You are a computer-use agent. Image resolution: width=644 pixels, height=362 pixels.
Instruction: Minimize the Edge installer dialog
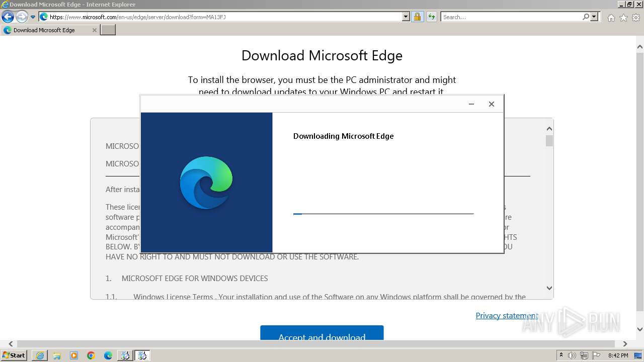(471, 104)
